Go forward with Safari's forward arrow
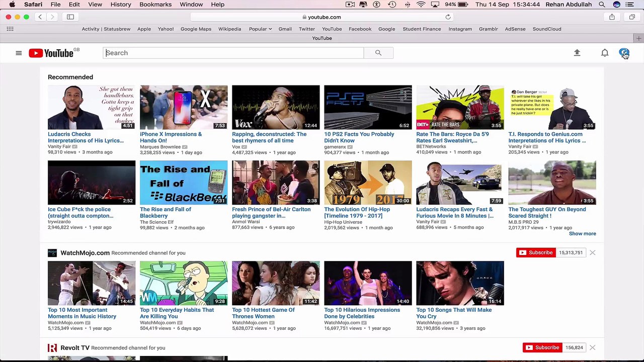The width and height of the screenshot is (644, 362). pos(52,17)
